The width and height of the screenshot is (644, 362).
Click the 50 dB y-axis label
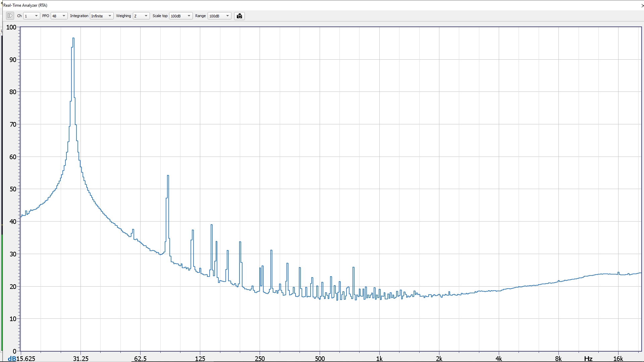13,189
